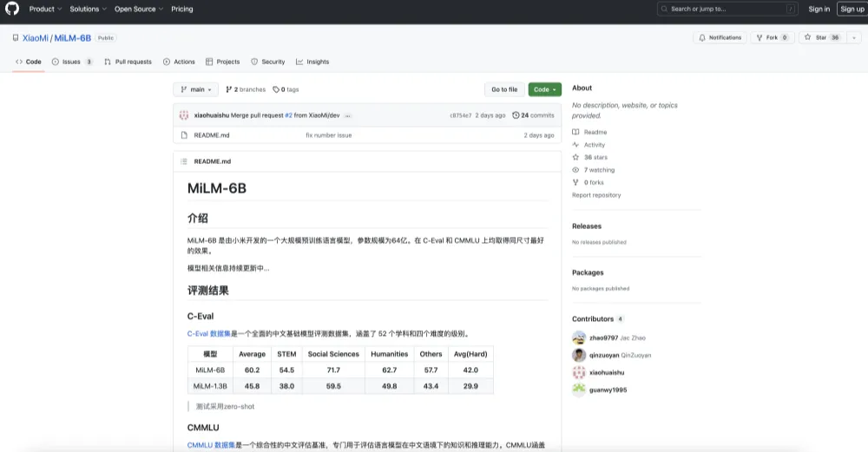This screenshot has height=452, width=868.
Task: Switch to the Insights tab
Action: coord(312,62)
